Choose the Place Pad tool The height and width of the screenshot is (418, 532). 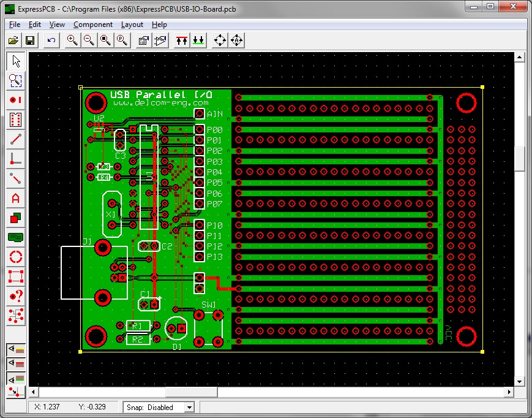[15, 100]
